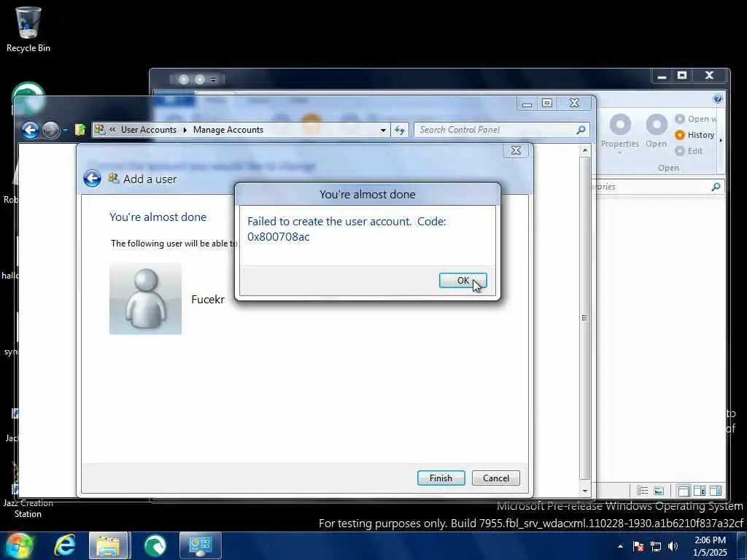Select User Accounts breadcrumb
Screen dimensions: 747x560
point(148,130)
